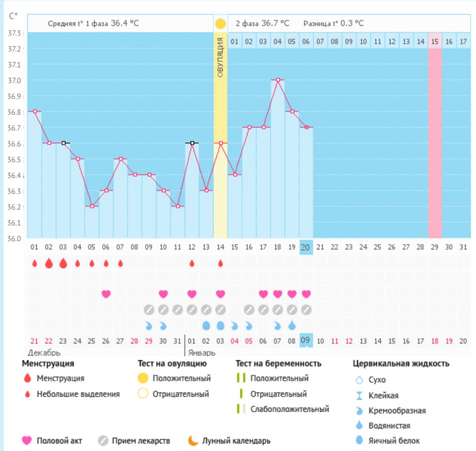This screenshot has width=476, height=451.
Task: Click the spotting drop on cycle day 14
Action: pos(220,263)
